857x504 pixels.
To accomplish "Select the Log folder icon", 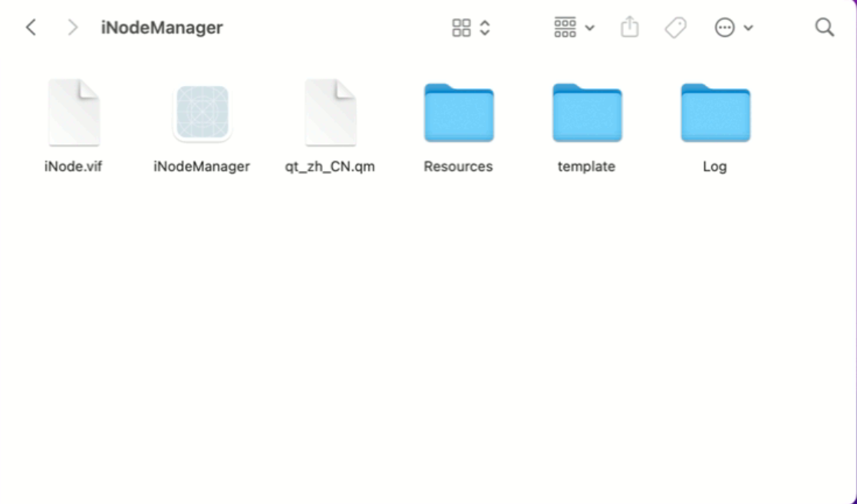I will pos(715,113).
